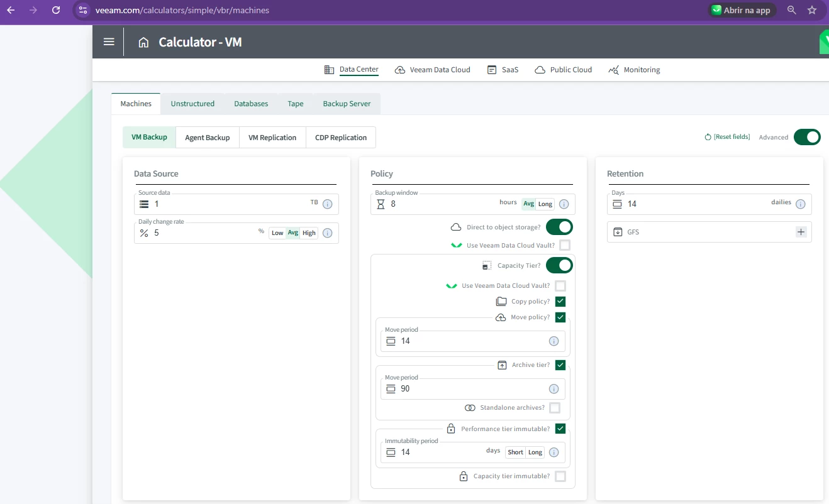The height and width of the screenshot is (504, 829).
Task: Go to calculator home icon
Action: tap(143, 42)
